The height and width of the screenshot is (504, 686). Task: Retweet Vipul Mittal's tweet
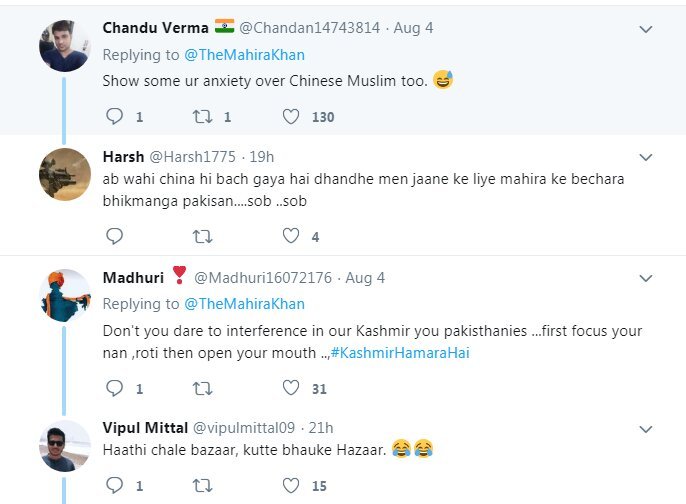202,486
